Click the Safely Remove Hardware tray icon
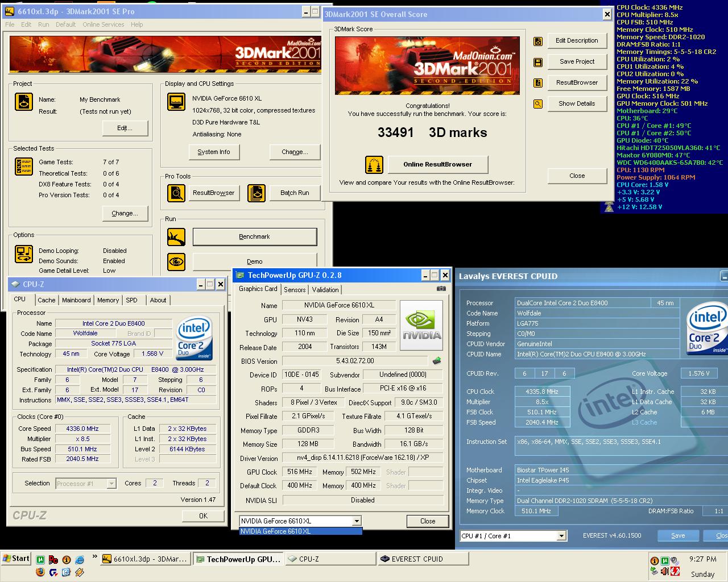Screen dimensions: 728x582 654,571
